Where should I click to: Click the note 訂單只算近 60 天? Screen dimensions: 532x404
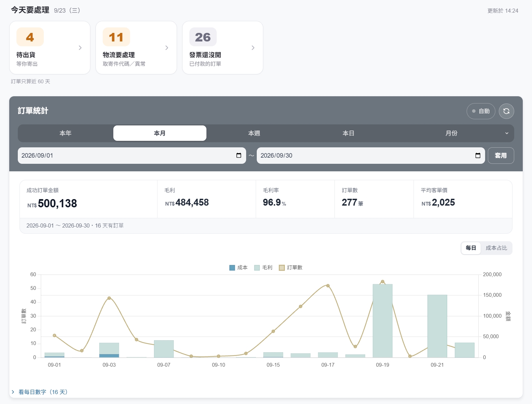[30, 82]
